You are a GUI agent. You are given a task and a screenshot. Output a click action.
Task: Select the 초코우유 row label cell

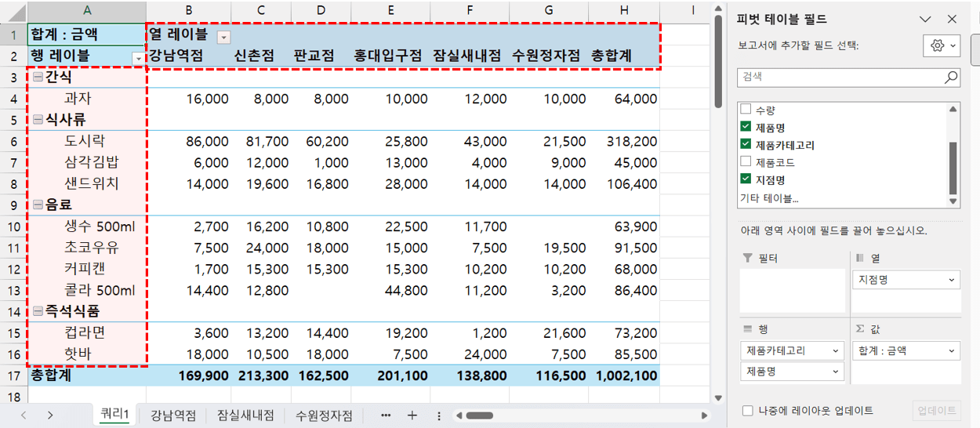[x=86, y=248]
